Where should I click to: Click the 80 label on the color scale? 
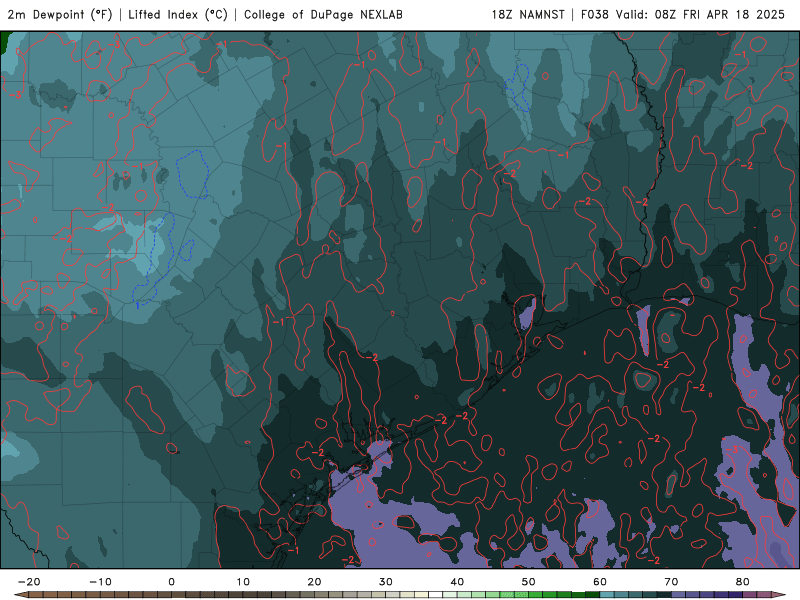pyautogui.click(x=743, y=582)
